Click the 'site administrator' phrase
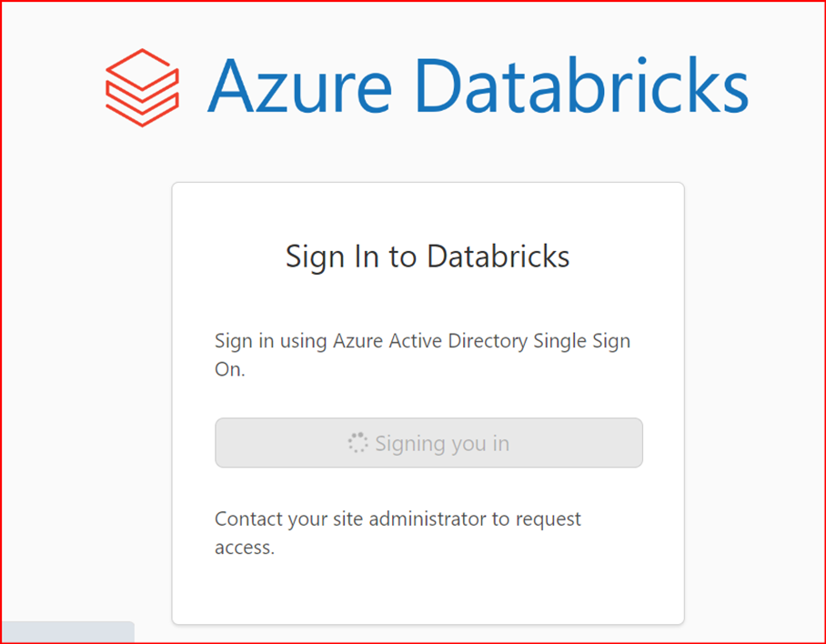The image size is (826, 644). (409, 519)
